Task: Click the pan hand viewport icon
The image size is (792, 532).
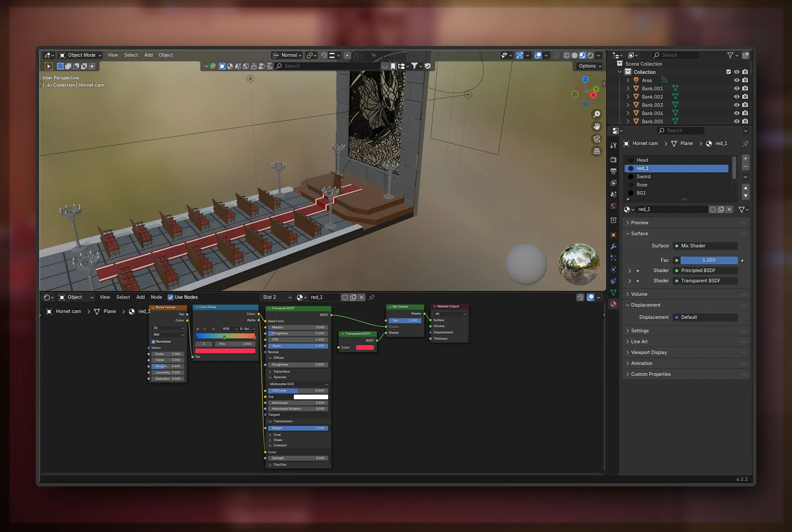Action: click(x=596, y=127)
